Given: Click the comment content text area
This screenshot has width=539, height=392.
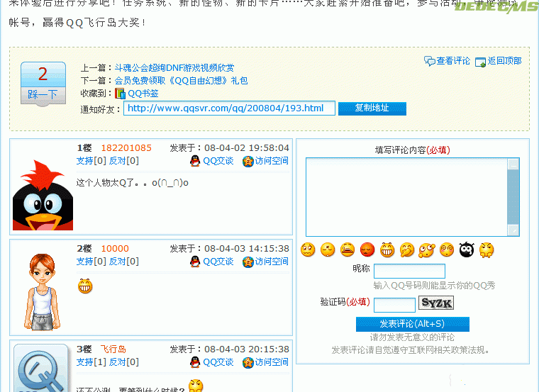Looking at the screenshot, I should coord(406,197).
